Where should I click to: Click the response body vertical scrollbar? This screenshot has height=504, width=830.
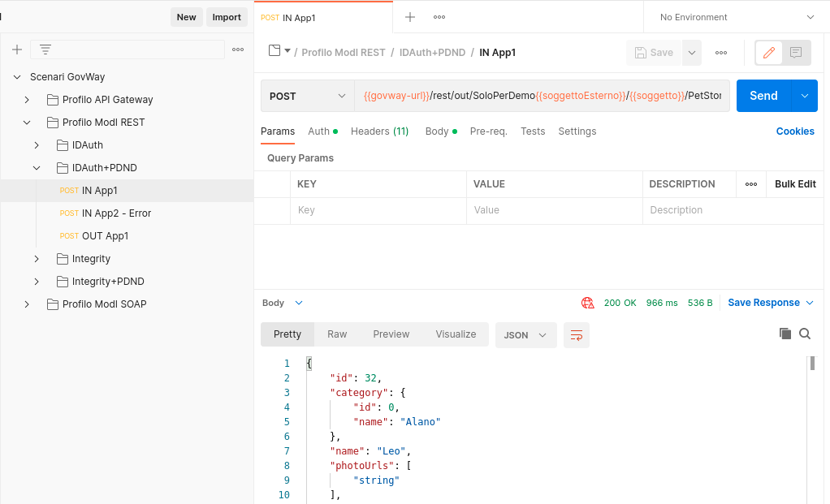812,364
